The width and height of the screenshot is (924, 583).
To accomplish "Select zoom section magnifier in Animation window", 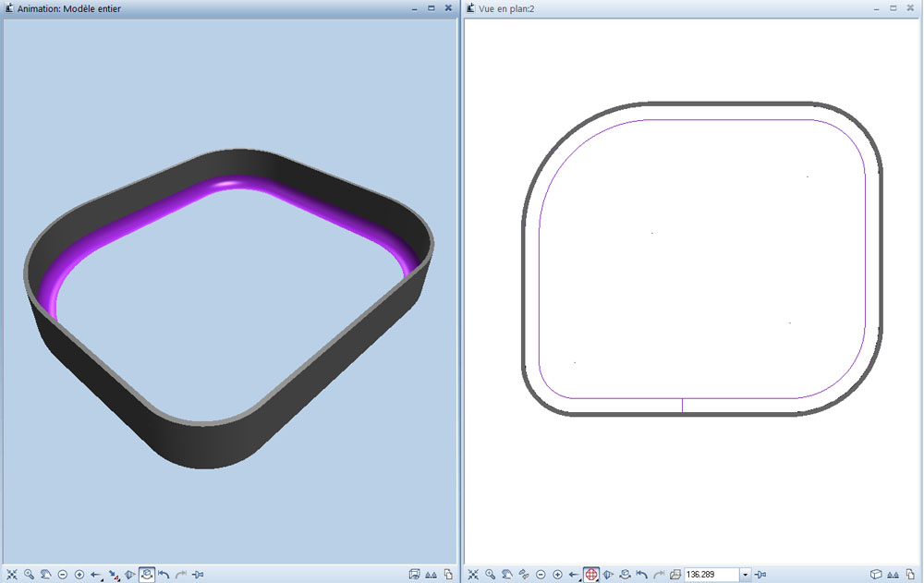I will pyautogui.click(x=29, y=574).
